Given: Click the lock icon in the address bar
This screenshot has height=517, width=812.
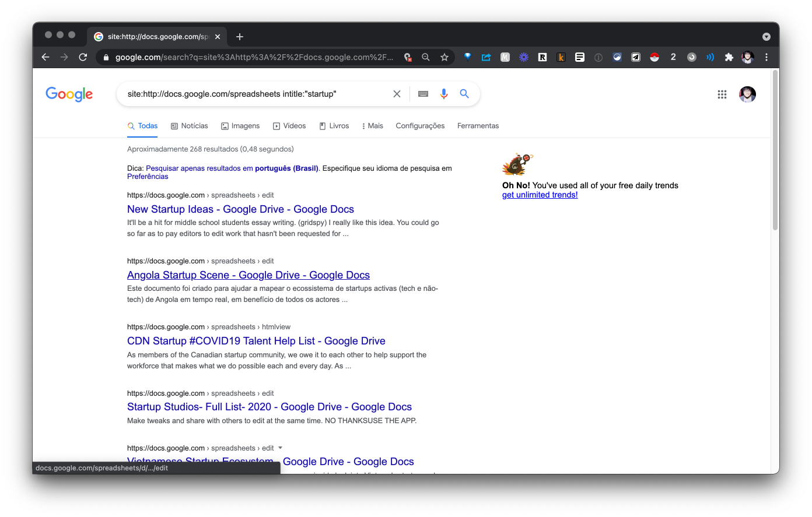Looking at the screenshot, I should click(106, 57).
